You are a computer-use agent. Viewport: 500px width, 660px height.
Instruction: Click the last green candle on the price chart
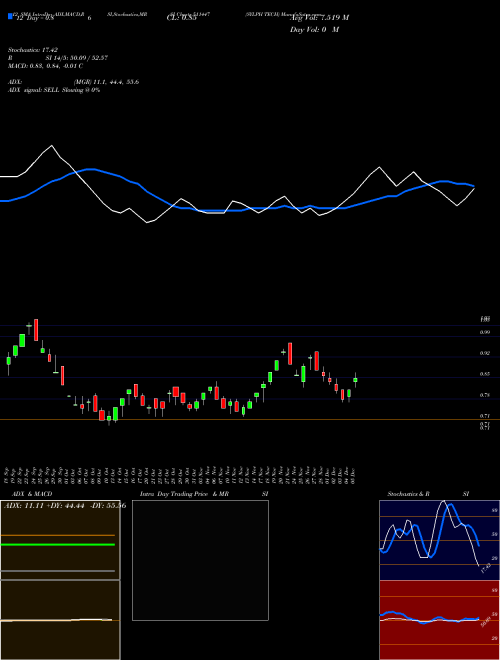[355, 380]
